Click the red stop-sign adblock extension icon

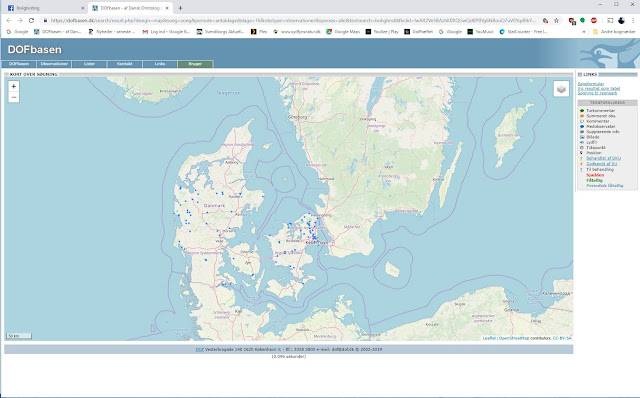point(593,20)
